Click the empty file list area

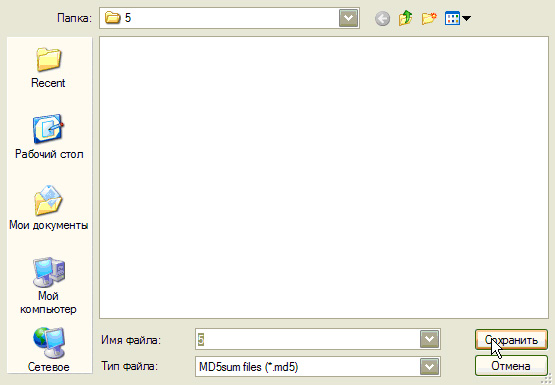324,177
